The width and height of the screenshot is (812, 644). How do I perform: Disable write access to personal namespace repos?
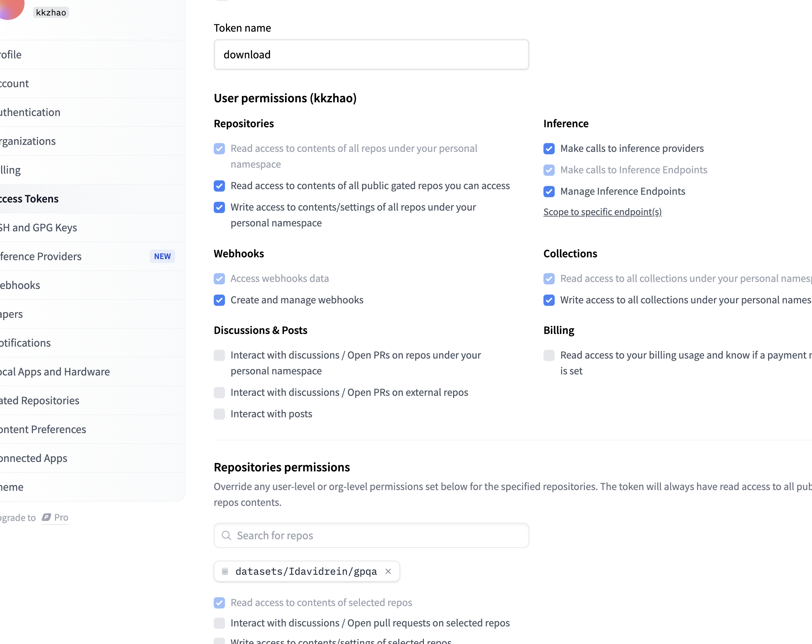[x=219, y=207]
